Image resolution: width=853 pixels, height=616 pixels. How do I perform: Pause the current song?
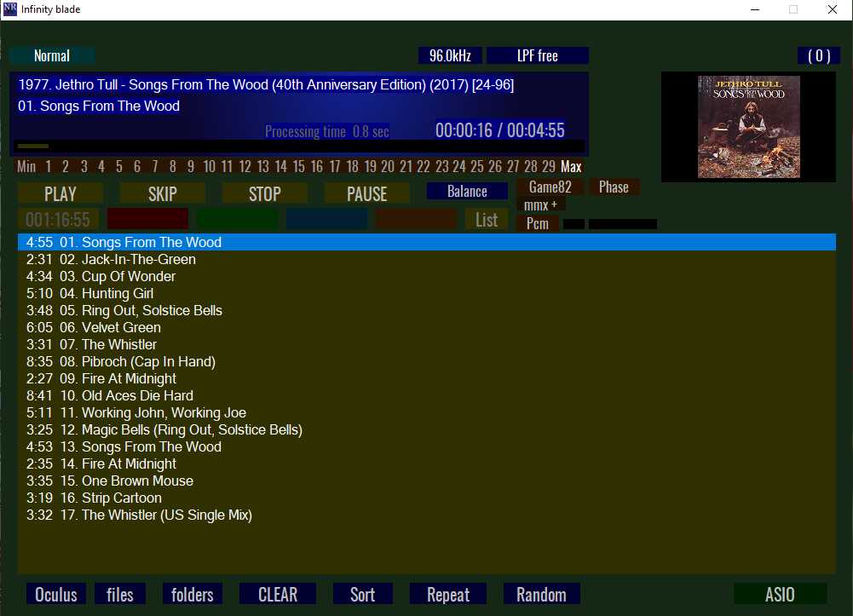[x=366, y=193]
